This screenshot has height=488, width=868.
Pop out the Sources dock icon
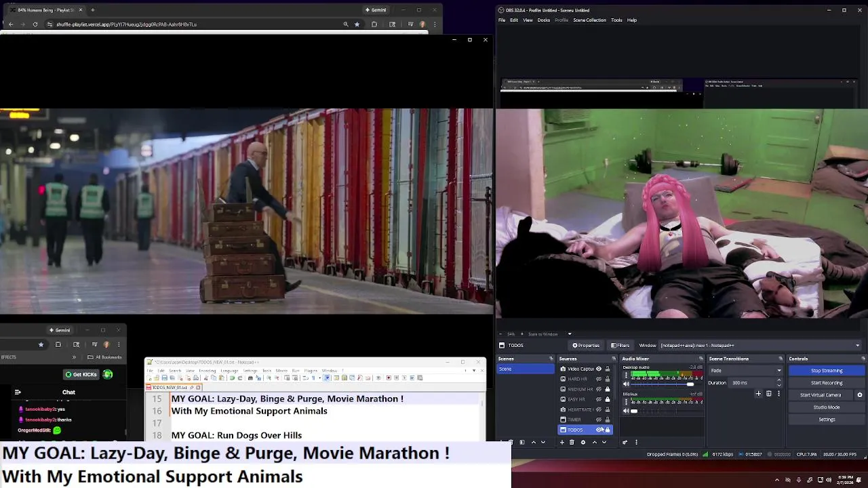click(614, 359)
